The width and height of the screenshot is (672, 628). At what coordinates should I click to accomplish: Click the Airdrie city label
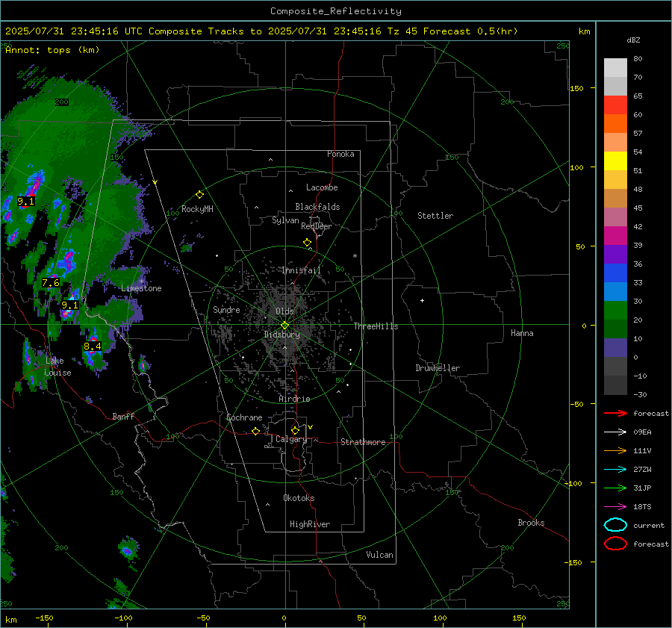click(294, 399)
